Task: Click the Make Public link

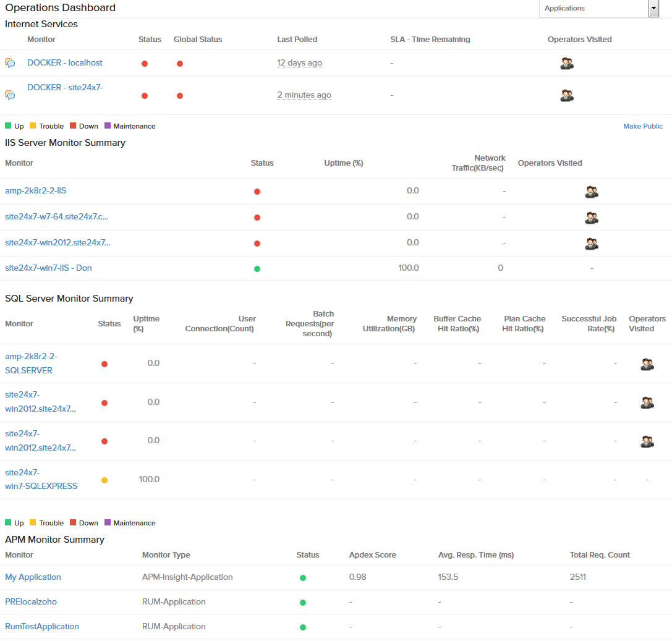Action: click(642, 126)
